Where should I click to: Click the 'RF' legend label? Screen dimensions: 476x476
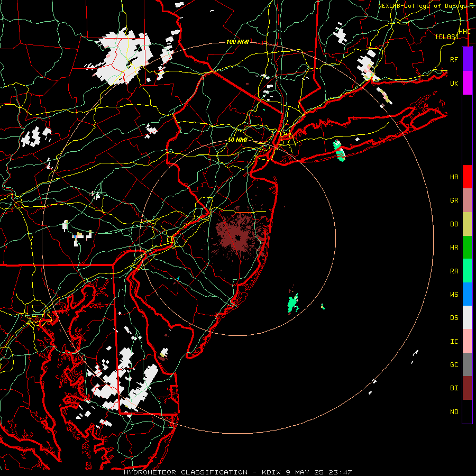tap(454, 59)
